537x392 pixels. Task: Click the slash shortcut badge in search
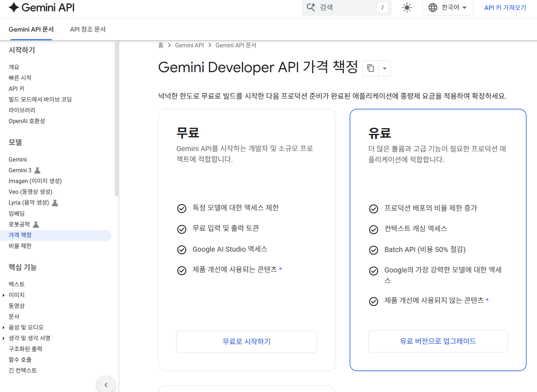point(382,8)
